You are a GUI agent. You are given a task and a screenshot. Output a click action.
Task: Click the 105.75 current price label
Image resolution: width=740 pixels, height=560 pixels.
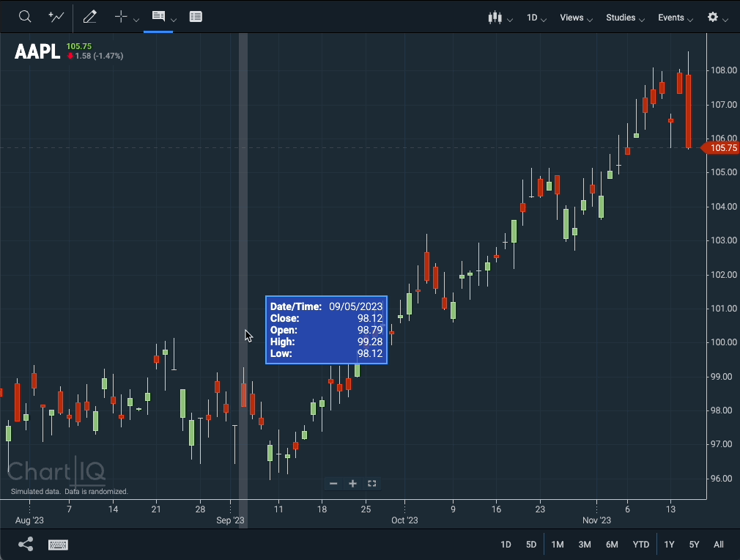click(x=720, y=148)
